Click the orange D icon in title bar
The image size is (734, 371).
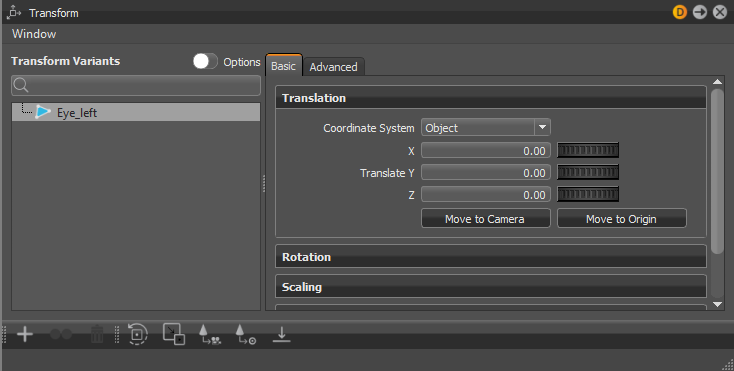click(x=680, y=12)
